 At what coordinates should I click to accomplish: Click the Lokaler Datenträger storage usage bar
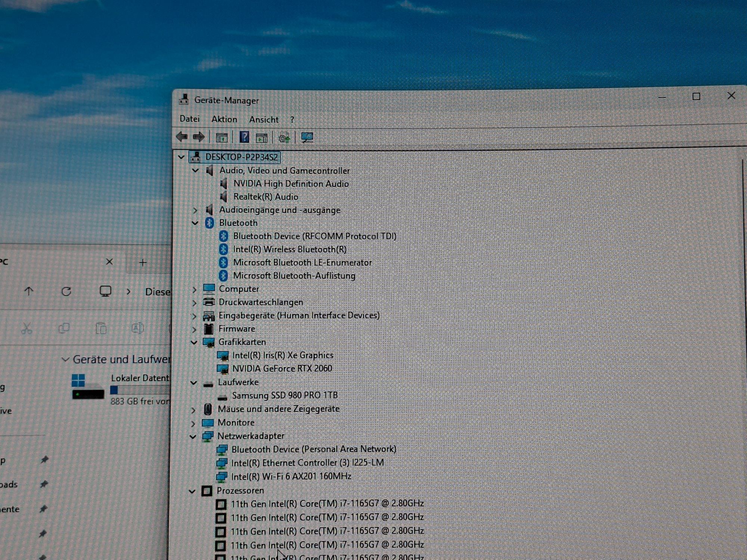[x=140, y=390]
